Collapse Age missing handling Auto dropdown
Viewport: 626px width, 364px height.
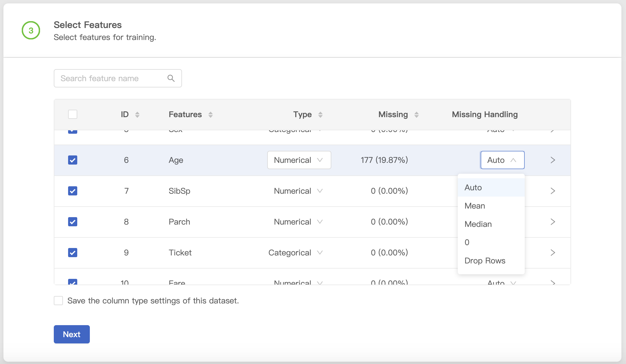502,160
